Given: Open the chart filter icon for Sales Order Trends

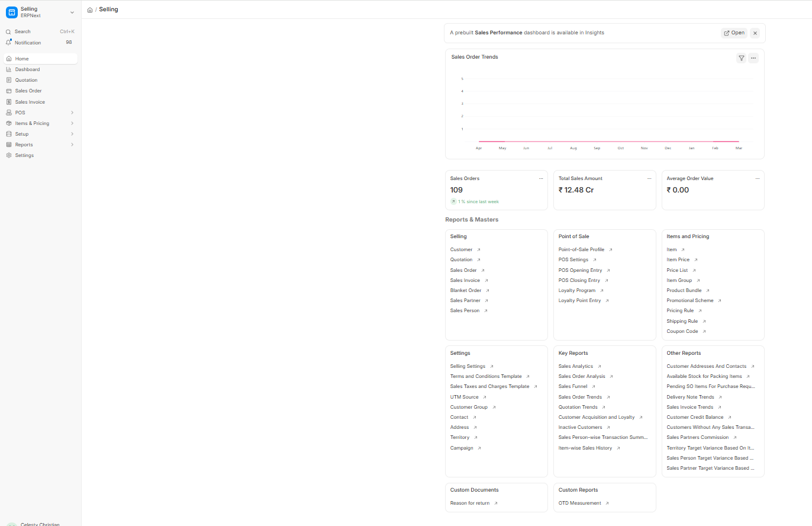Looking at the screenshot, I should [x=742, y=58].
